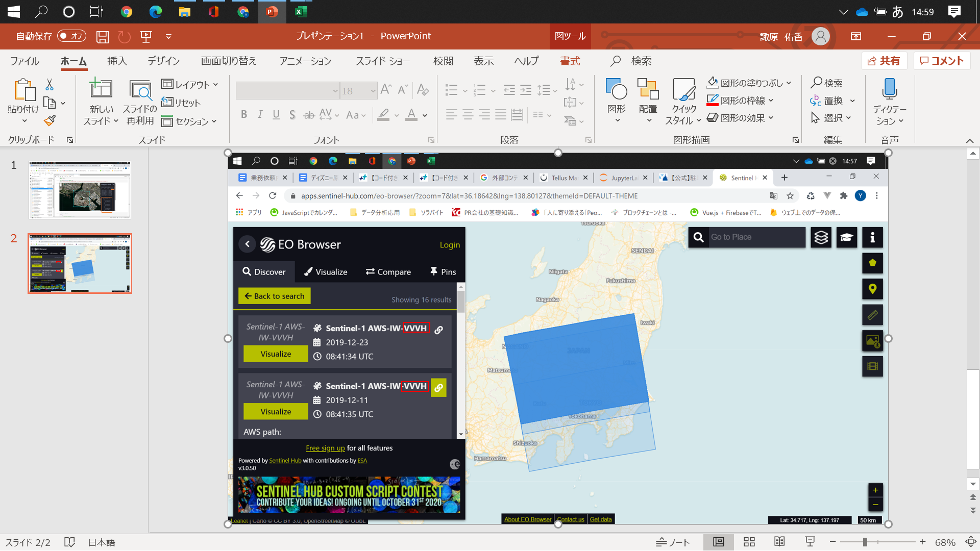Open the 選択 select dropdown
The height and width of the screenshot is (551, 980).
click(x=831, y=118)
